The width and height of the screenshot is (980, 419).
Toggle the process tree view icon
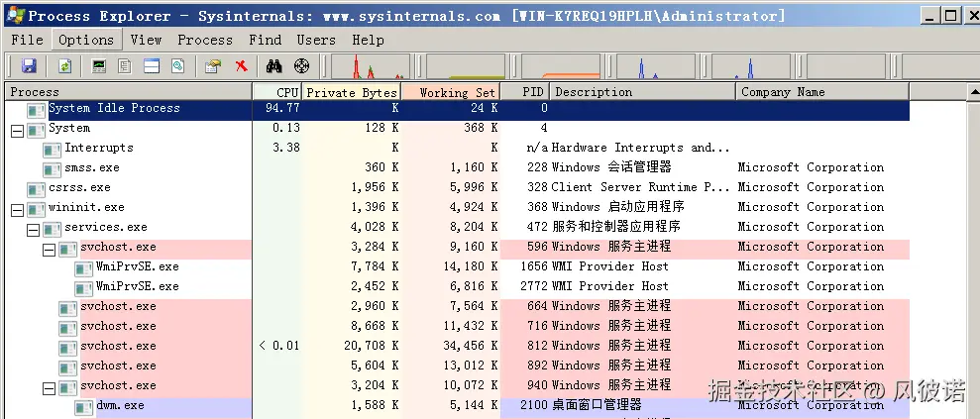pos(125,66)
